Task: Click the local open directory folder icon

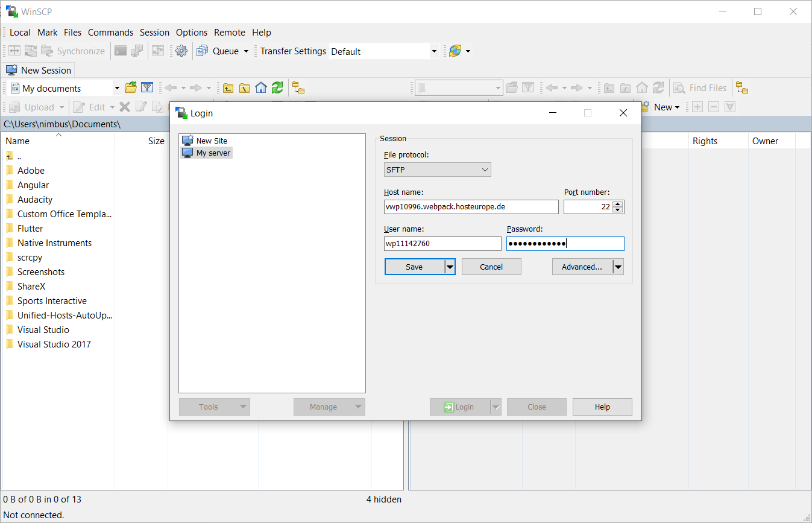Action: point(131,88)
